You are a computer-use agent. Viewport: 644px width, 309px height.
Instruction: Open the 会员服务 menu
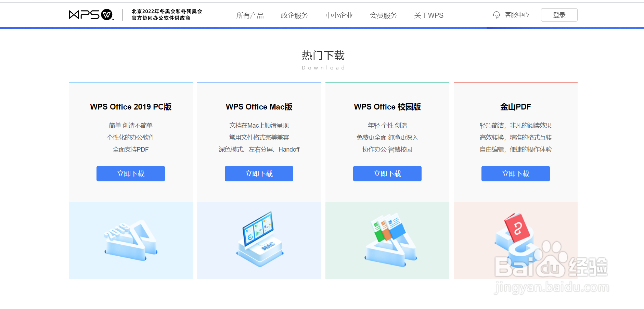point(383,15)
